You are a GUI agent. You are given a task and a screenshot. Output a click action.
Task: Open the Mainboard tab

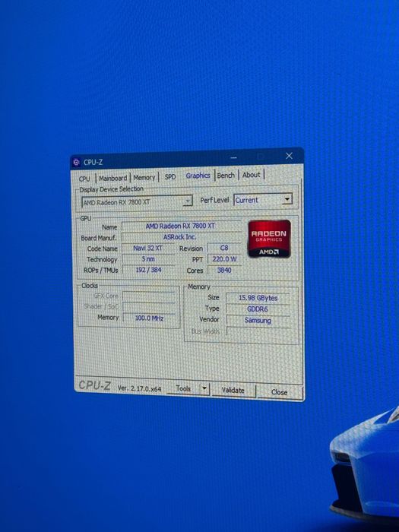tap(112, 178)
